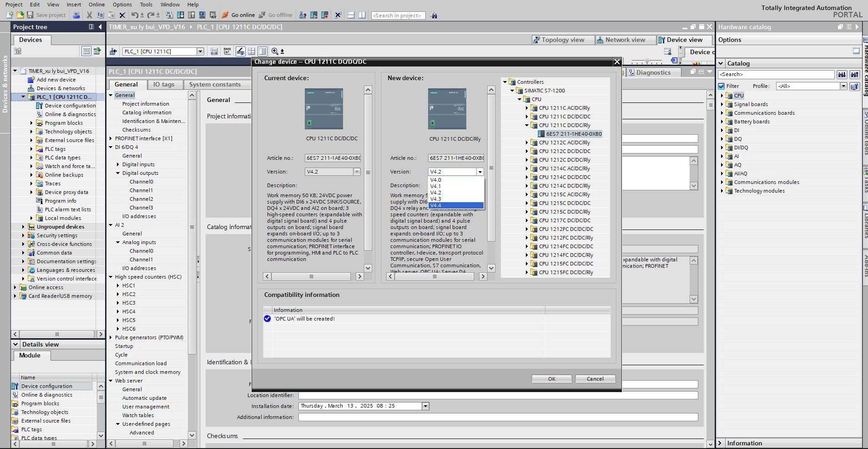Click the Go online button

238,15
